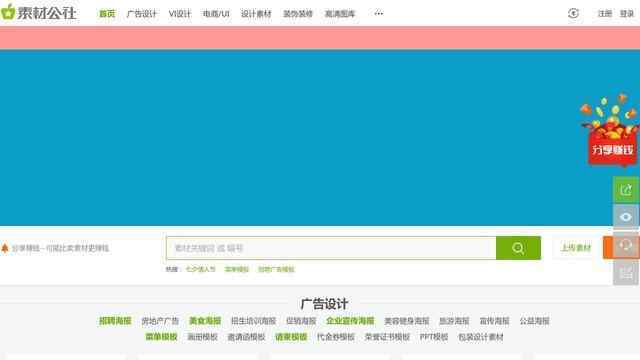Click the green magnifier search button

[x=518, y=248]
